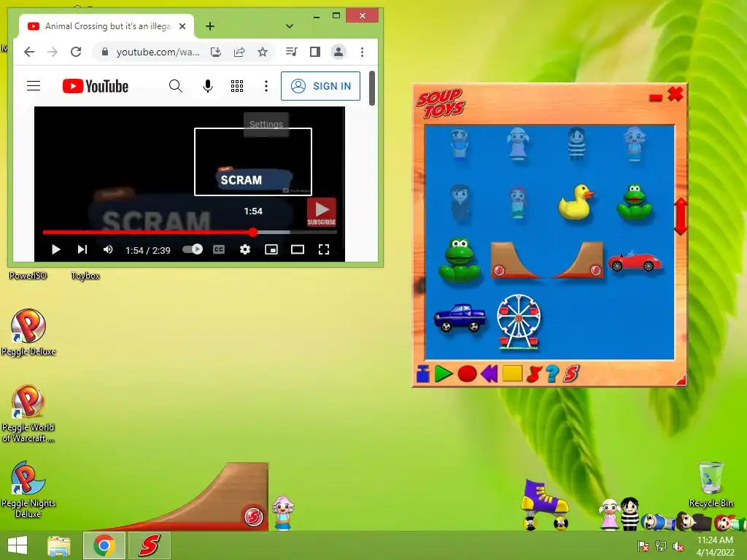Toggle the Chrome side panel

coord(315,52)
